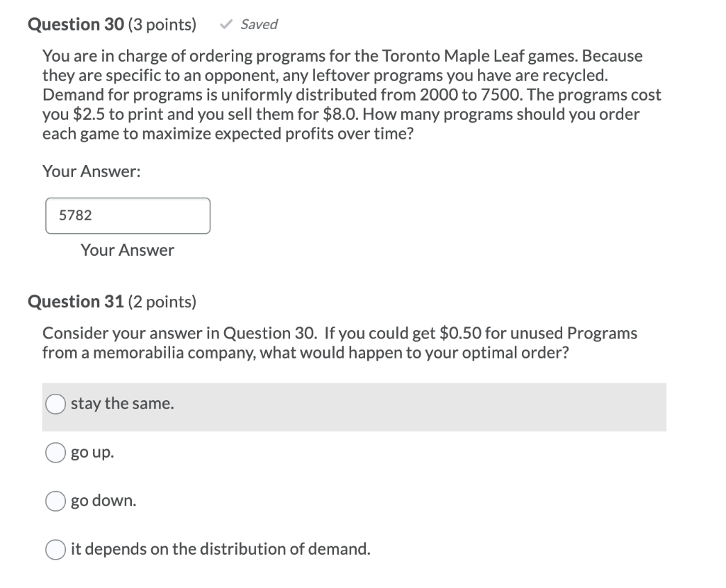Click the circle for the last answer option
The width and height of the screenshot is (726, 588).
[x=55, y=548]
